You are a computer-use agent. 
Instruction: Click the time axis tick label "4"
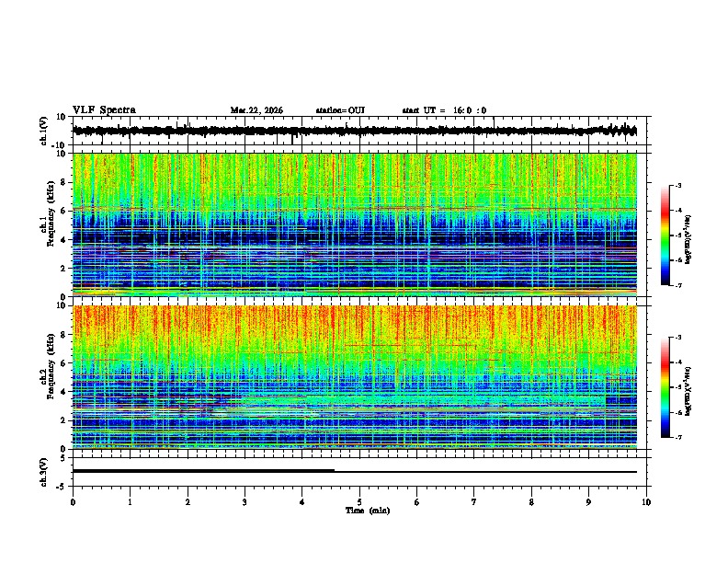(302, 502)
